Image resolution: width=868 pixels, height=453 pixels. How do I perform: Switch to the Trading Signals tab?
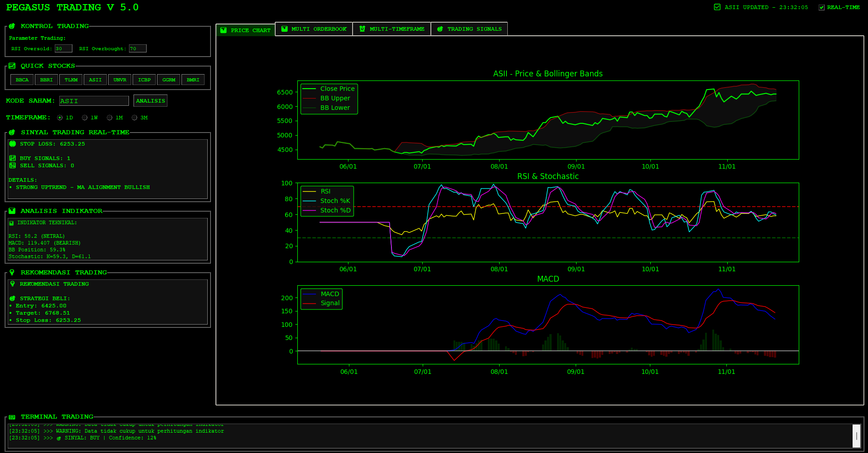tap(469, 29)
